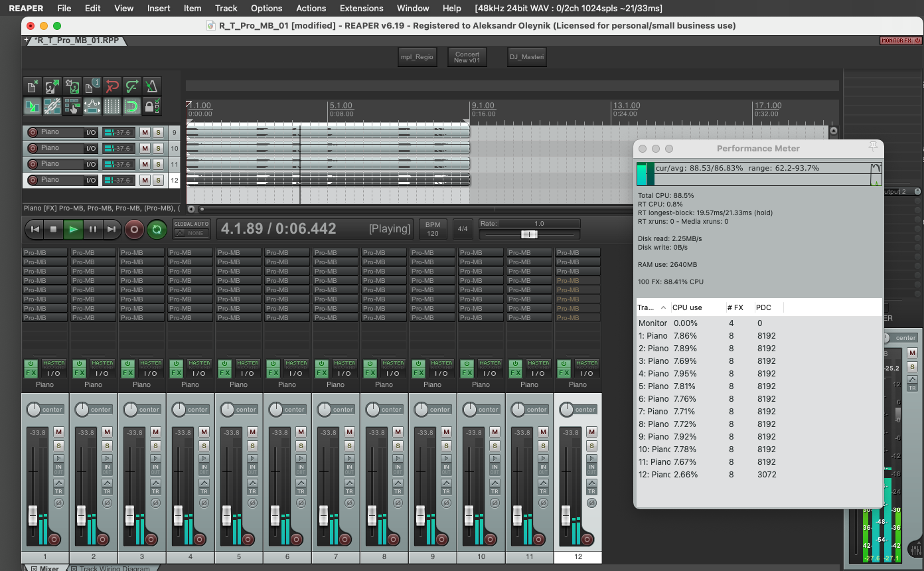The width and height of the screenshot is (924, 571).
Task: Click PDC column header in Performance Meter
Action: tap(768, 307)
